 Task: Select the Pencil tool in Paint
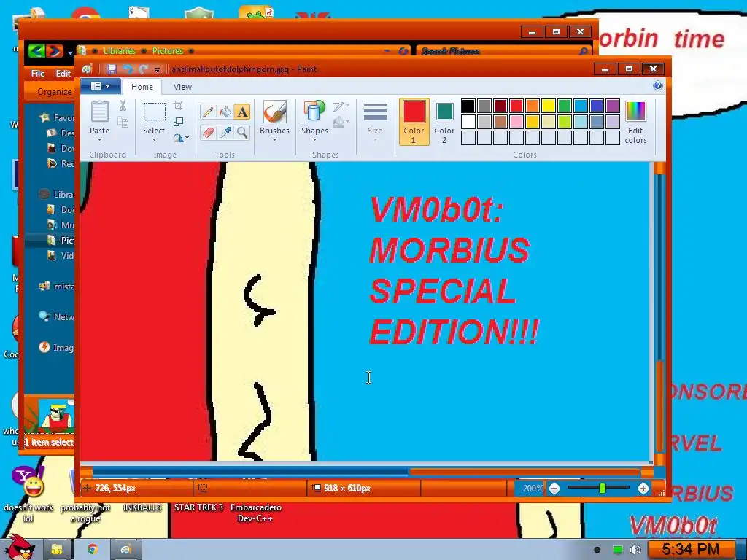point(208,112)
